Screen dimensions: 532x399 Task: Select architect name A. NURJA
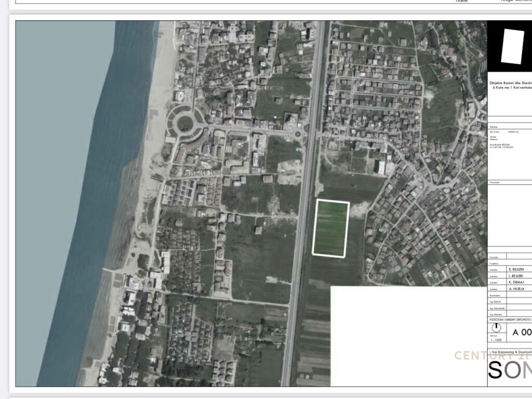coord(516,289)
